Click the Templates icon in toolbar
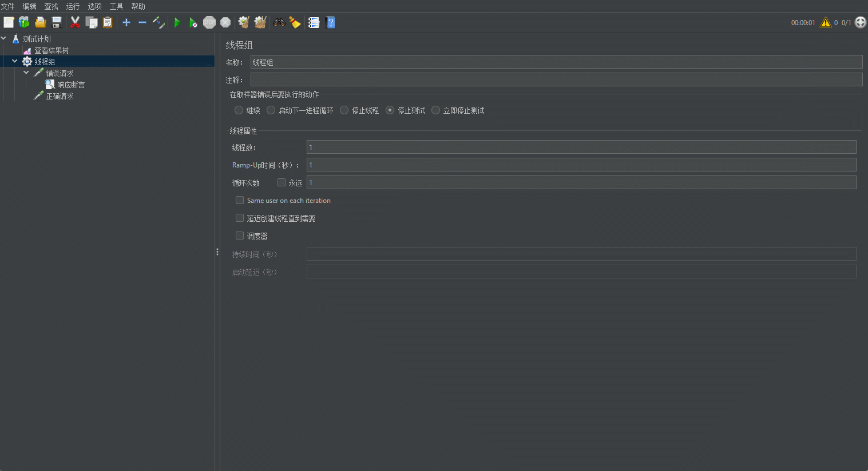The height and width of the screenshot is (471, 868). click(24, 22)
